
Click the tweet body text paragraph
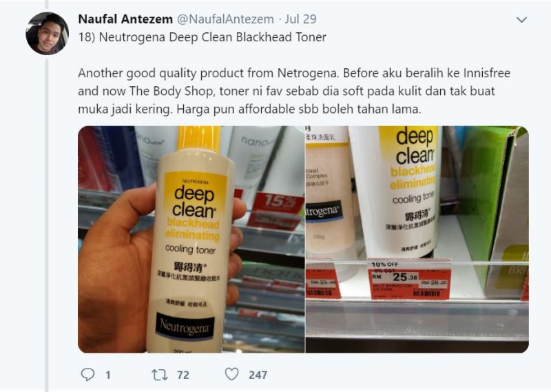pyautogui.click(x=294, y=91)
